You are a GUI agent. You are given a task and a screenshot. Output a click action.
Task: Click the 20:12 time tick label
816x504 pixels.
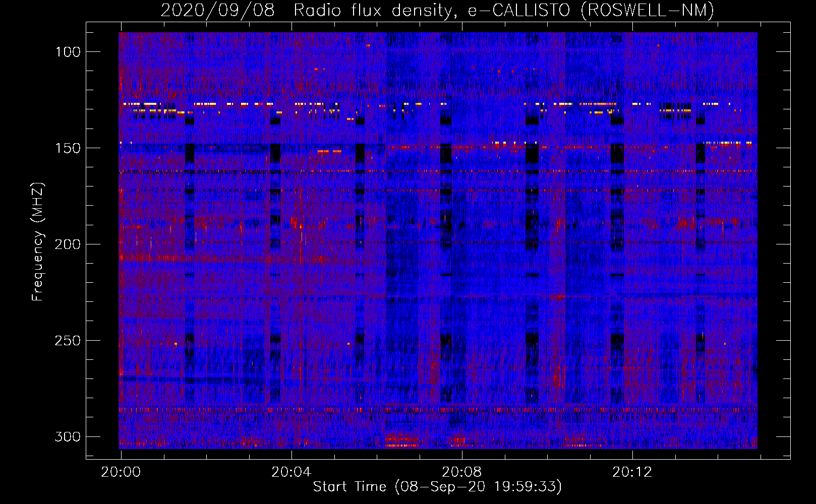pos(632,472)
